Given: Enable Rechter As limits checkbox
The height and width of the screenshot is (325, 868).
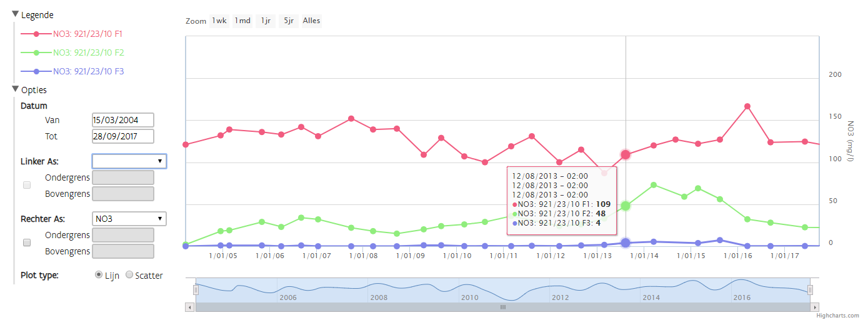Looking at the screenshot, I should pyautogui.click(x=27, y=242).
